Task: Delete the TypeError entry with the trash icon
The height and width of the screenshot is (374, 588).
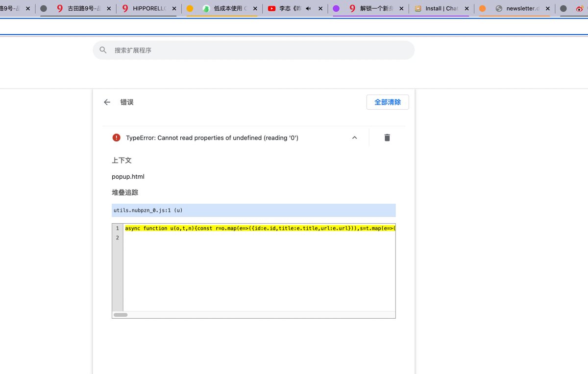Action: (387, 138)
